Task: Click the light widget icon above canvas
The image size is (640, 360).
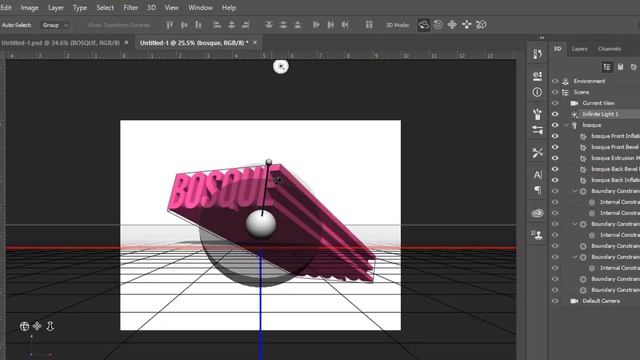Action: pos(281,67)
